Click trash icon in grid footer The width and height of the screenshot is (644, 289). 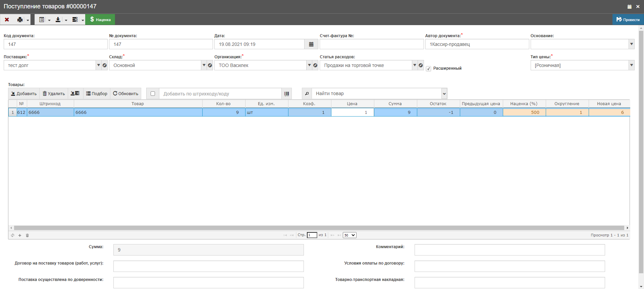(x=28, y=235)
